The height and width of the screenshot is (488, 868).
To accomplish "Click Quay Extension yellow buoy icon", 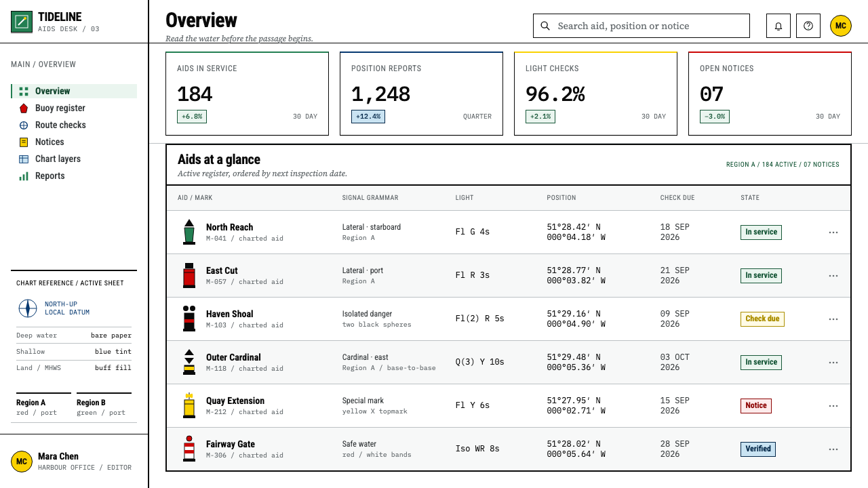I will (189, 405).
